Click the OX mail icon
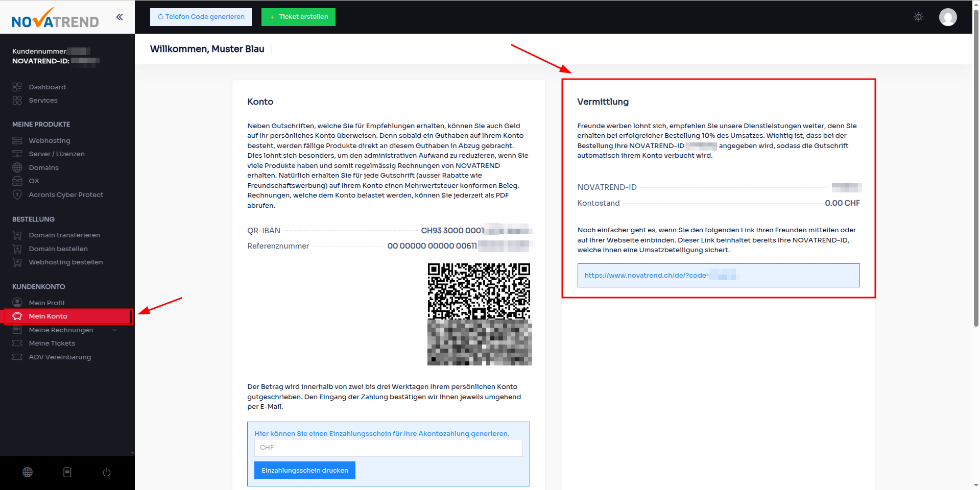Viewport: 980px width, 490px height. (x=17, y=181)
